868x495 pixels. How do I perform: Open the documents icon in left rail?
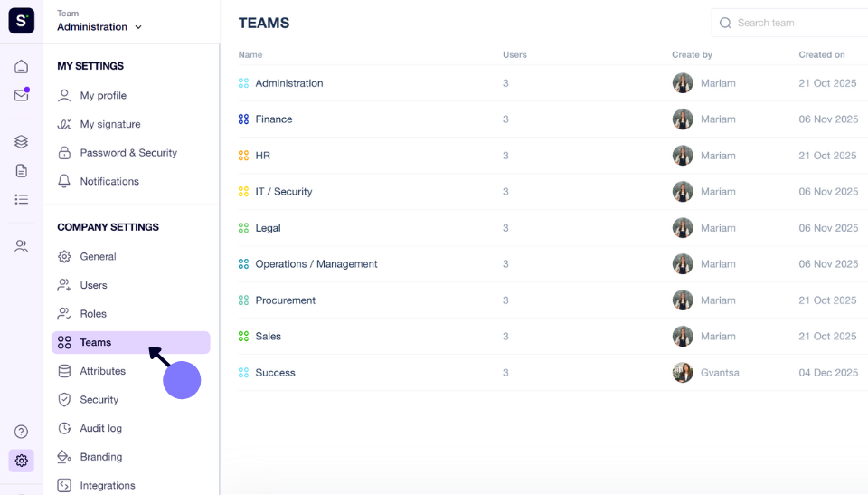21,171
